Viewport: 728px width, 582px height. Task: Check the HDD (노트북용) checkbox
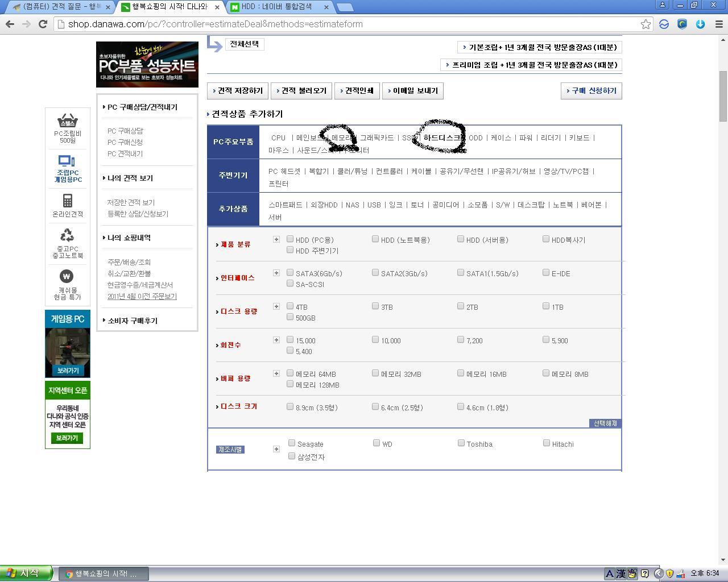click(x=375, y=239)
